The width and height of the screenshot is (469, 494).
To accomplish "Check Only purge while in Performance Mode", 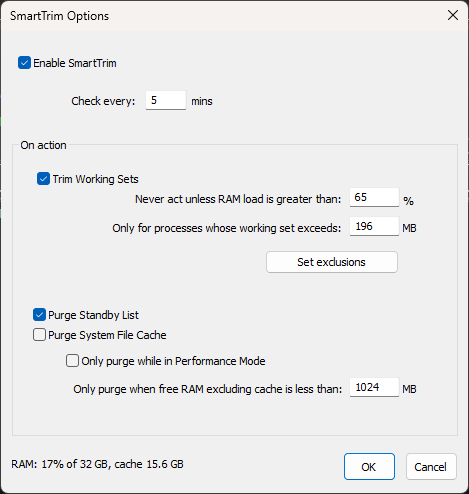I will [72, 361].
